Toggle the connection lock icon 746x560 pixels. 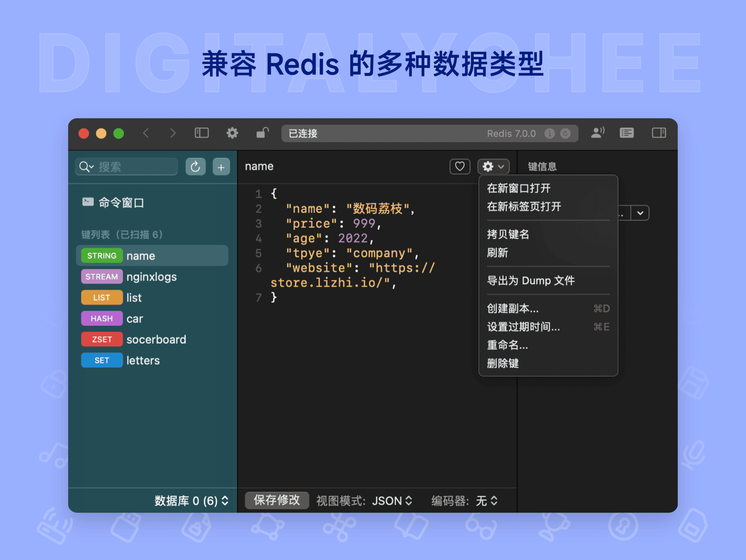coord(262,133)
